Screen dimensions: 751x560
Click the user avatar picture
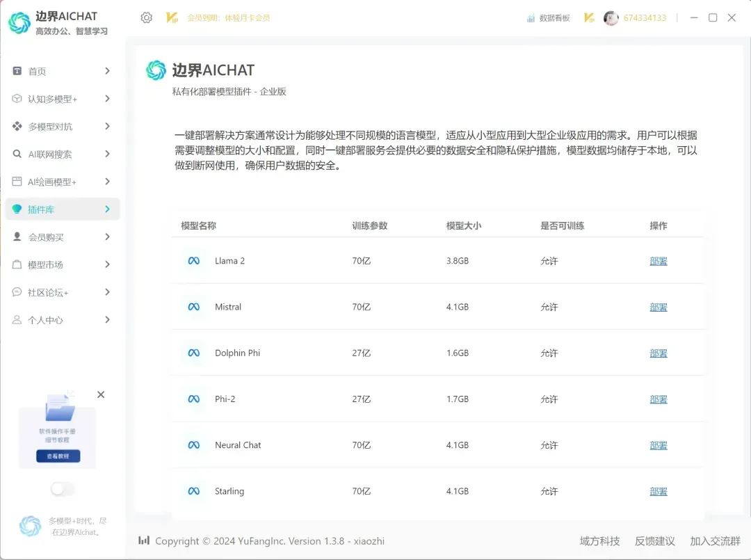point(611,18)
